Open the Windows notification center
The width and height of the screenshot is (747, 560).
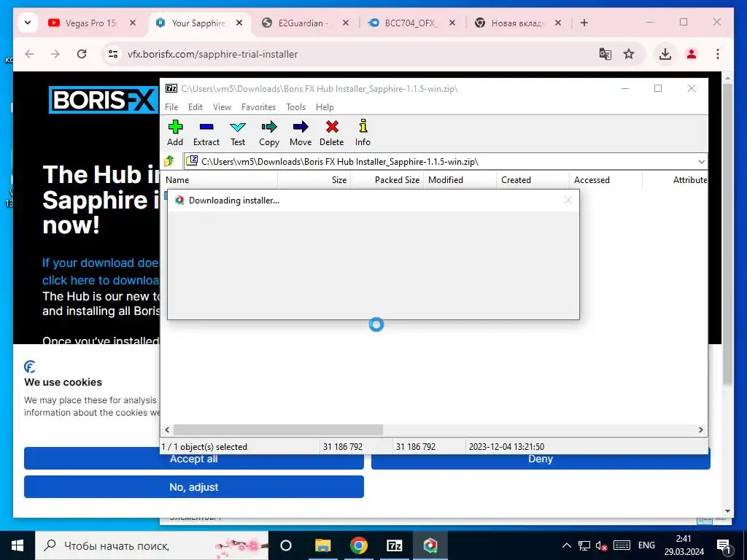pyautogui.click(x=724, y=546)
